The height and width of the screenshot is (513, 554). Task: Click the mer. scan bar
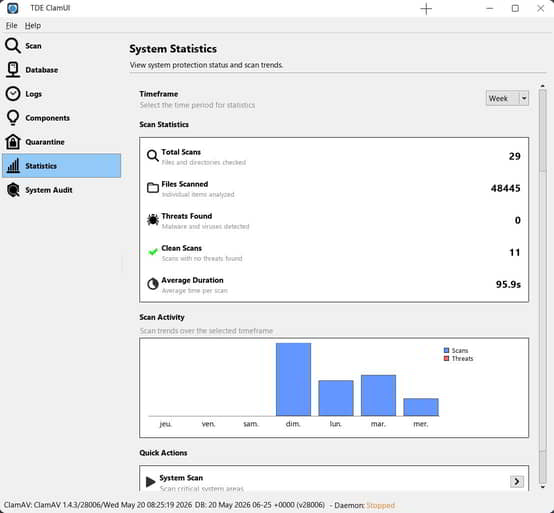(x=421, y=407)
